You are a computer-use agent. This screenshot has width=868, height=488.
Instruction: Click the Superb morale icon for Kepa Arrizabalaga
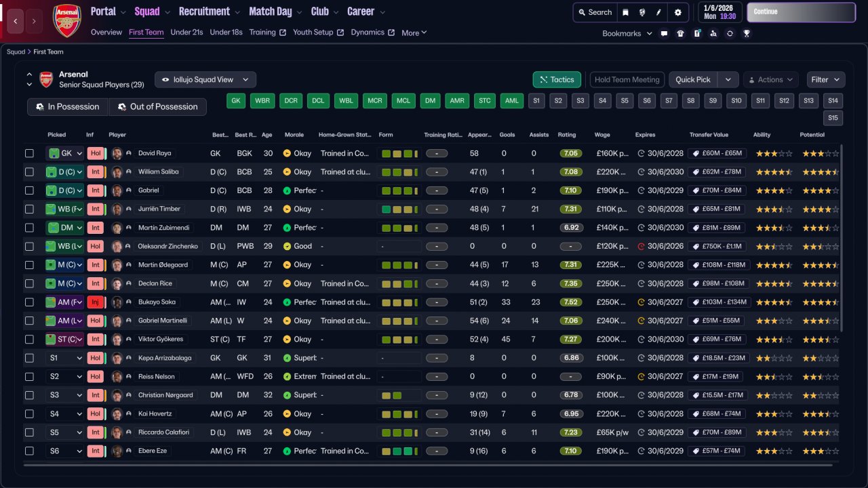[x=287, y=358]
